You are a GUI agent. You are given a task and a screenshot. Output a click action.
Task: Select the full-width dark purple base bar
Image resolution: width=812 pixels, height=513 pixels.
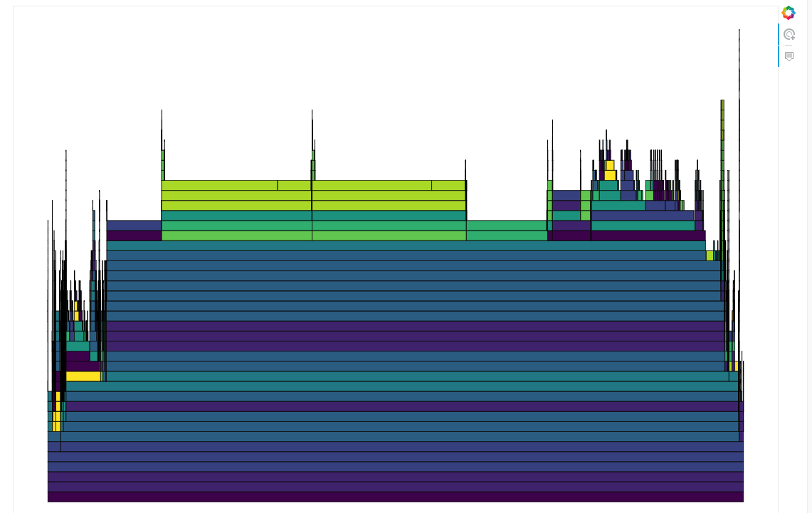[x=396, y=497]
